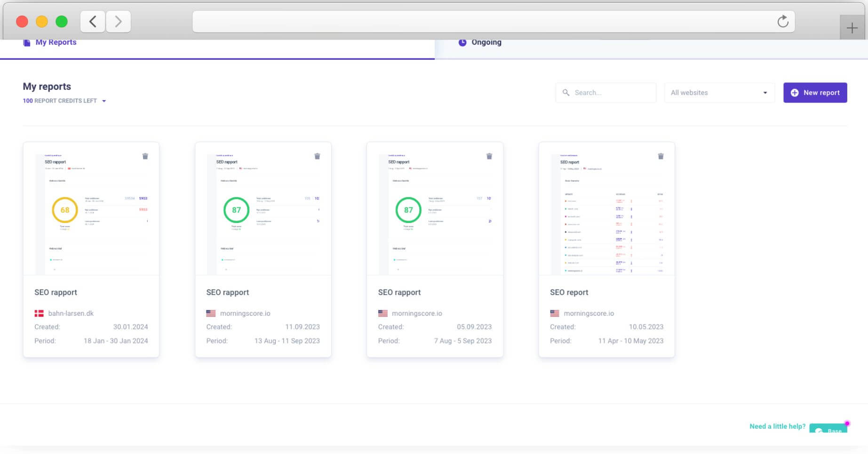The image size is (868, 454).
Task: Click the search magnifier icon
Action: pos(566,93)
